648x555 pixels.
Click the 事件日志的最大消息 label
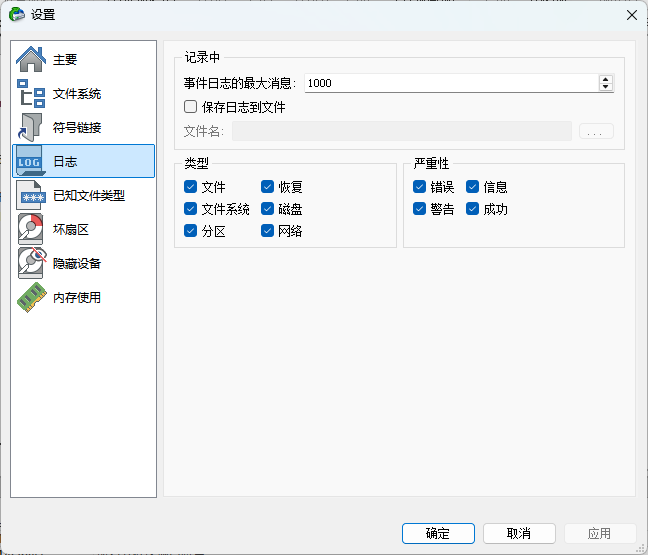tap(240, 83)
